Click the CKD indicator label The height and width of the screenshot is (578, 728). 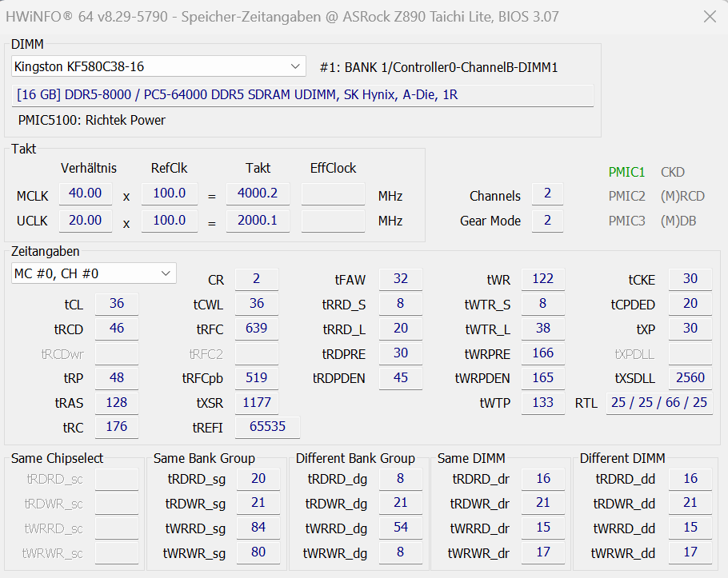click(672, 172)
